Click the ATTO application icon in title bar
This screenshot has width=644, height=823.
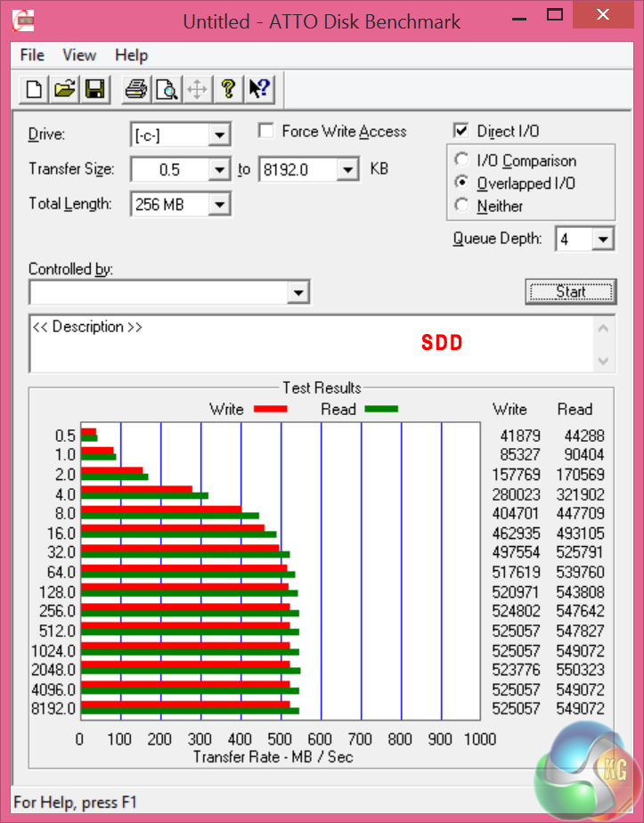(23, 21)
